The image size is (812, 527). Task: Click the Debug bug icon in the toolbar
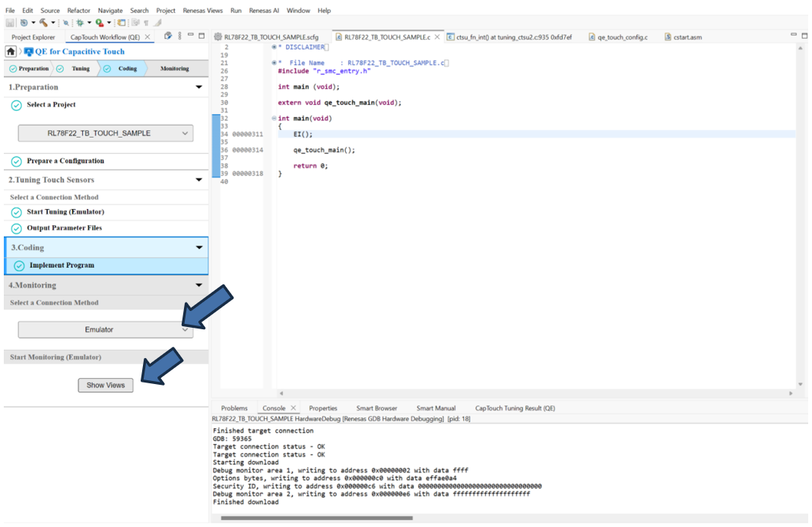pyautogui.click(x=80, y=23)
